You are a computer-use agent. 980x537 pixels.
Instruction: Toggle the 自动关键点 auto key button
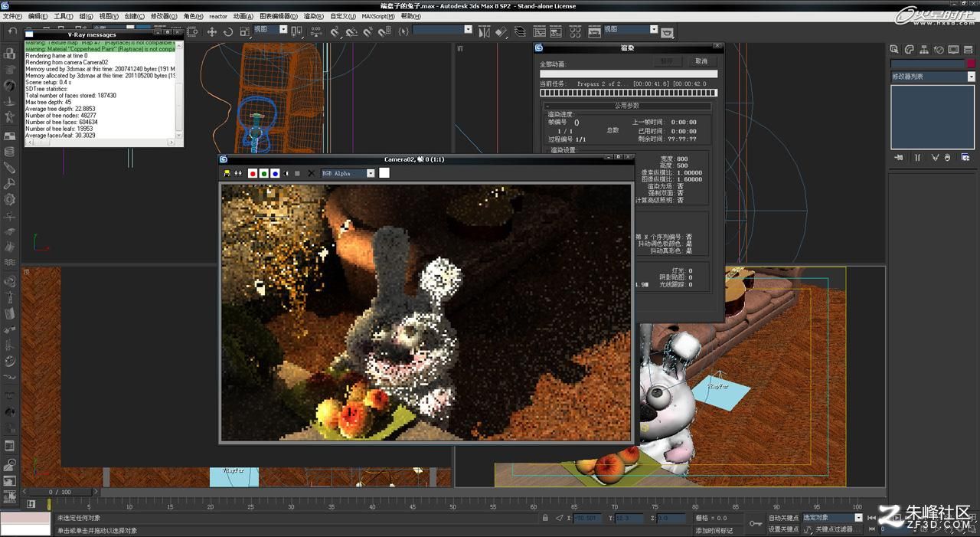tap(783, 518)
